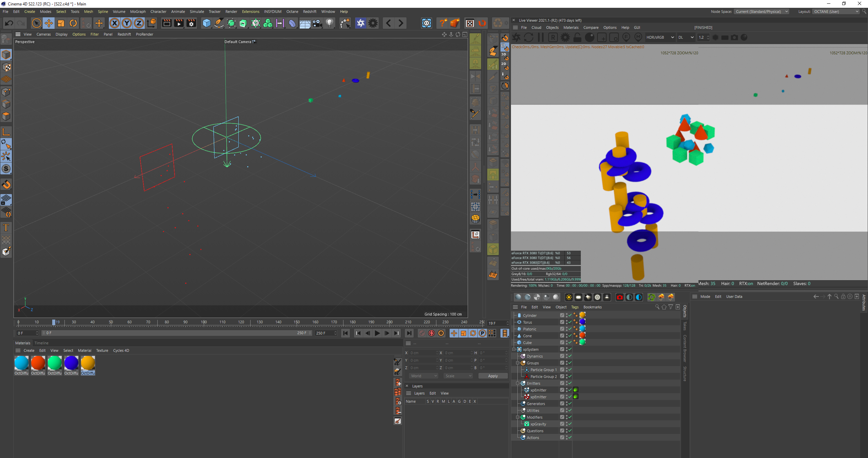Open the MoGraph menu
868x458 pixels.
[138, 12]
